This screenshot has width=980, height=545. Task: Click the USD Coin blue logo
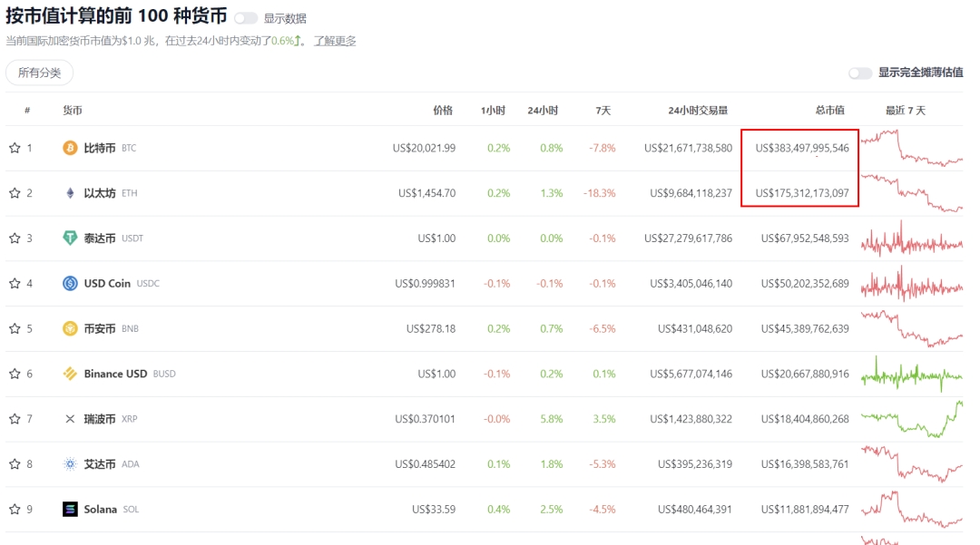(70, 283)
